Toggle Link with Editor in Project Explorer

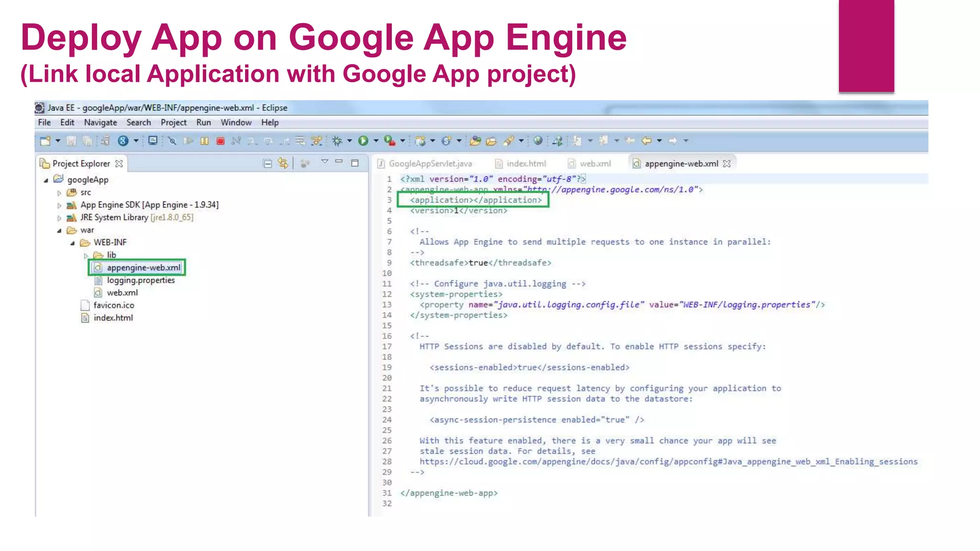pos(283,163)
